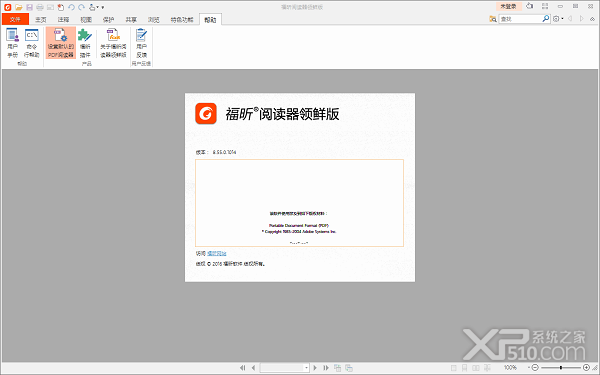Viewport: 600px width, 375px height.
Task: Switch to the 保护 (Protect) tab
Action: click(x=108, y=20)
